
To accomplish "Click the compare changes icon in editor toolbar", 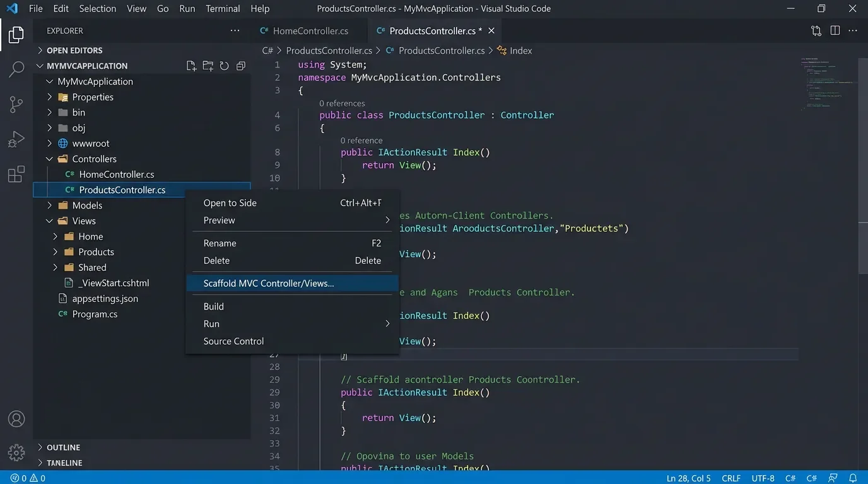I will click(816, 30).
